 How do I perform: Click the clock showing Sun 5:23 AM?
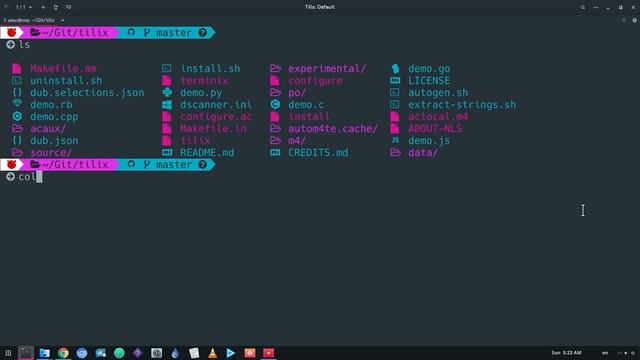click(566, 353)
